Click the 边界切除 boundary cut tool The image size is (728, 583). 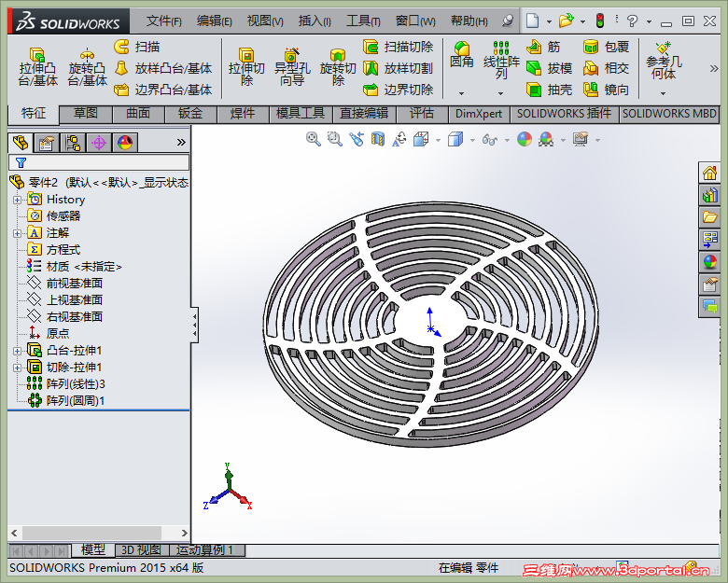click(x=398, y=90)
